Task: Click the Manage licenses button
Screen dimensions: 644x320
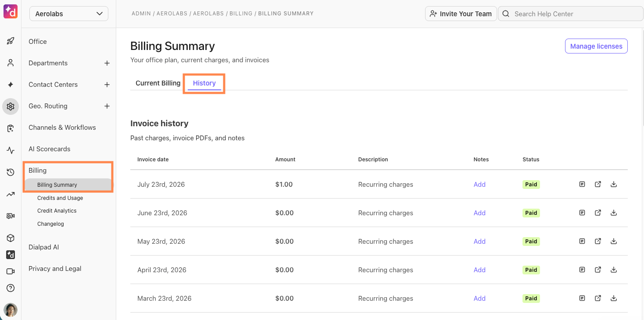Action: coord(596,46)
